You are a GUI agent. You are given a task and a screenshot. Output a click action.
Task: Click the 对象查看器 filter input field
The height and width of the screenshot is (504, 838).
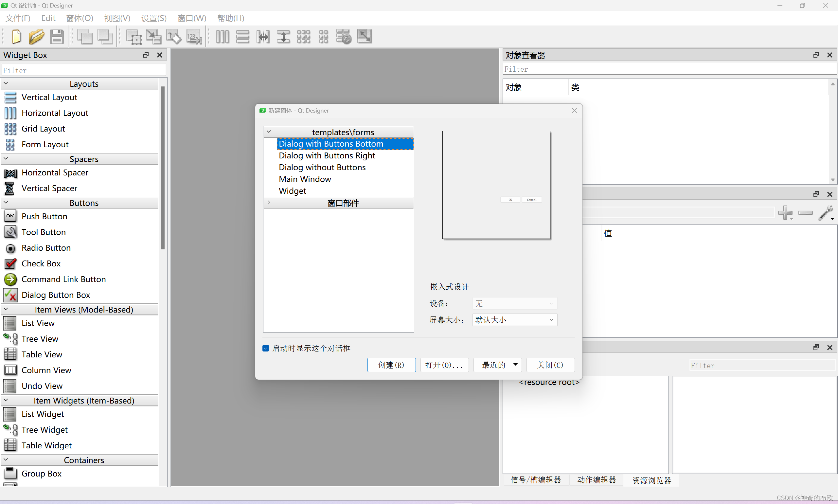click(x=669, y=69)
